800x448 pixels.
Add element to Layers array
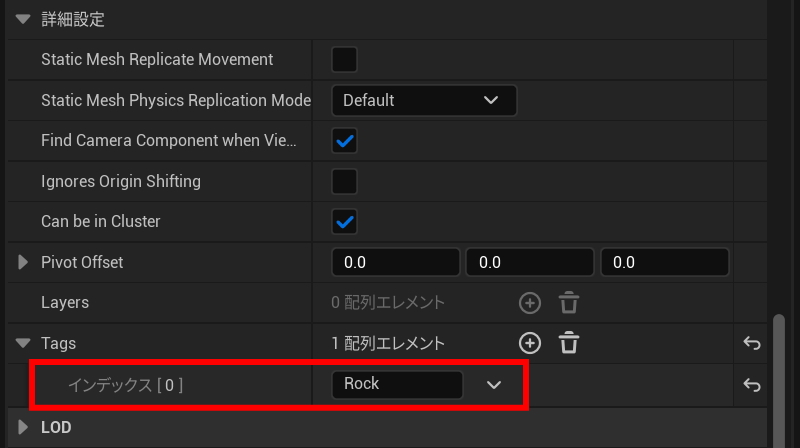530,302
